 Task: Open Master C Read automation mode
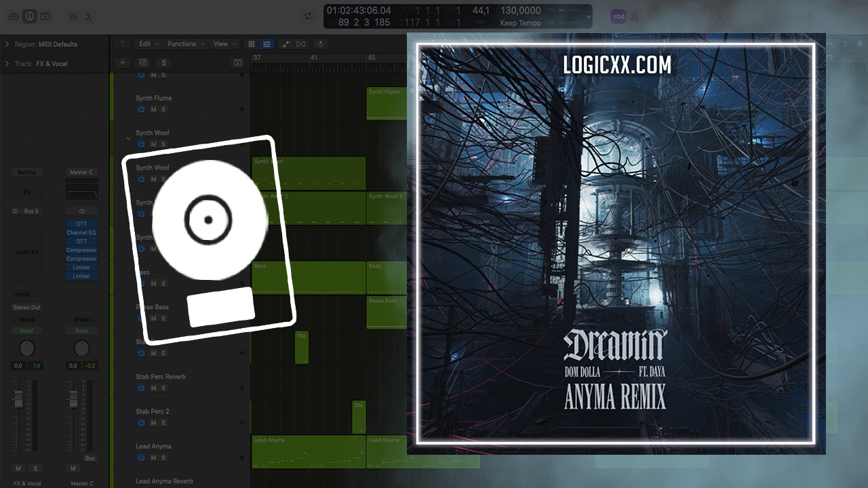(81, 331)
